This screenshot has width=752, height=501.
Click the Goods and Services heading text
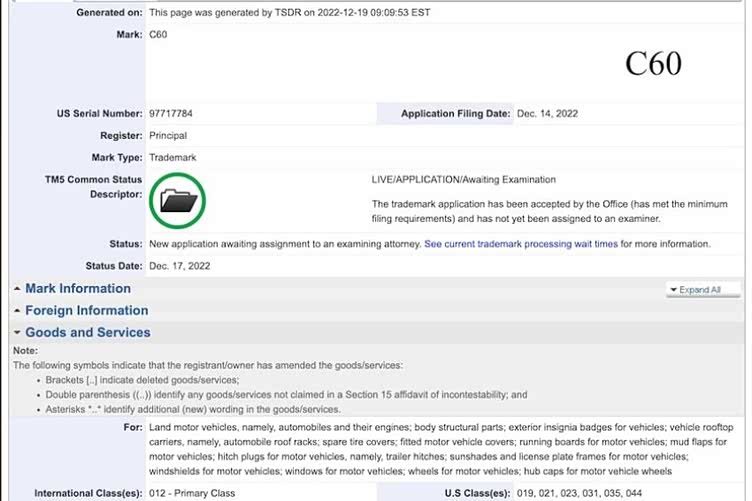point(88,333)
